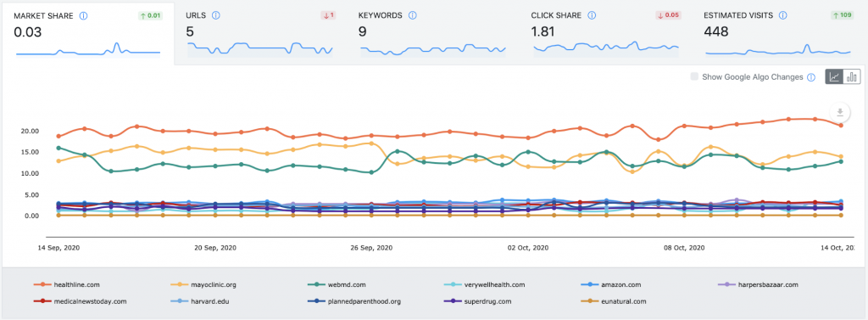Click the Keywords sparkline chart
This screenshot has width=868, height=320.
(x=433, y=50)
